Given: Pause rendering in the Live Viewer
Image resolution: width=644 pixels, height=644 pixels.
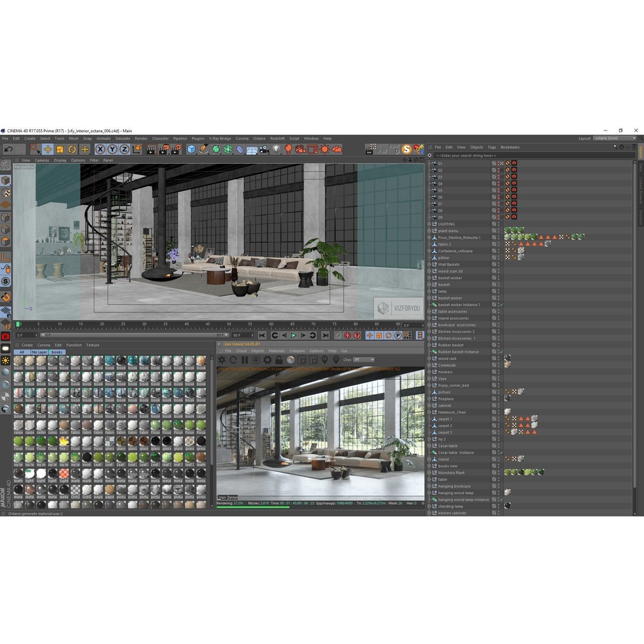Looking at the screenshot, I should point(244,360).
